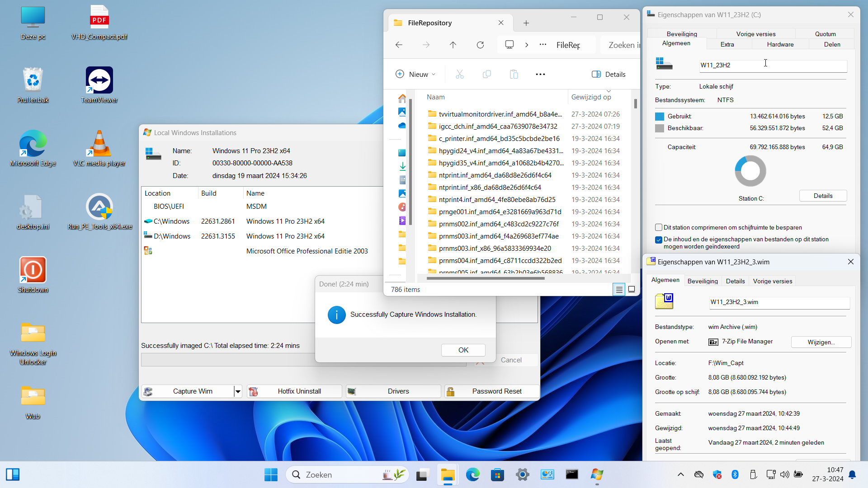Click the Paste clipboard icon in the toolbar
The height and width of the screenshot is (488, 868).
(514, 74)
